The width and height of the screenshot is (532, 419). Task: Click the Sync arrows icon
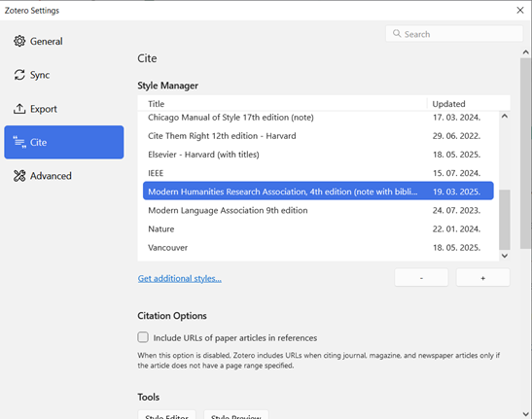point(19,75)
